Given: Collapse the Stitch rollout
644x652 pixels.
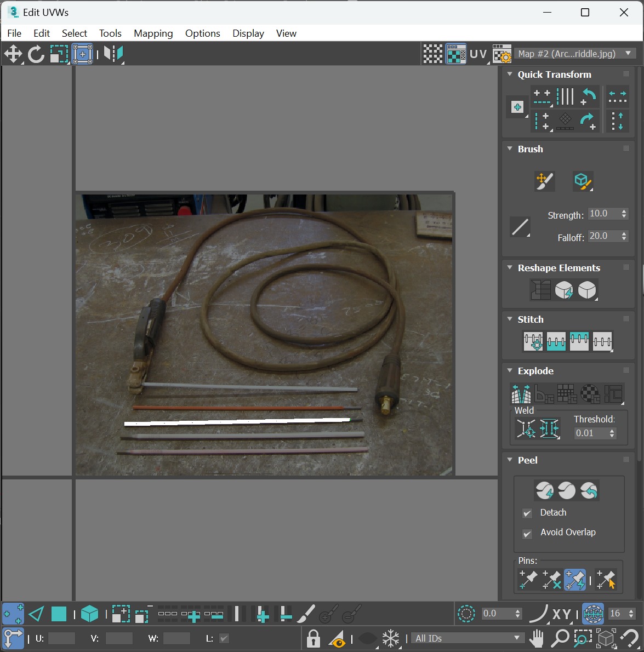Looking at the screenshot, I should coord(510,319).
